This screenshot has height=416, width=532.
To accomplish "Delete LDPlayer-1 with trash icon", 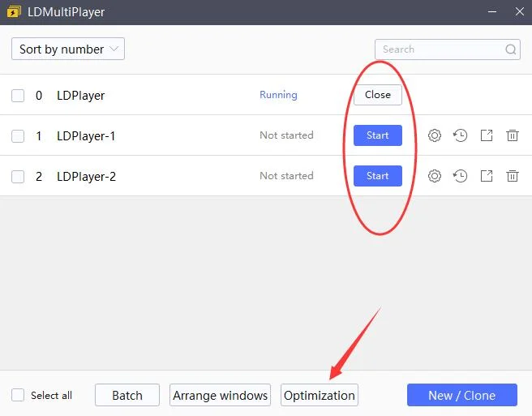I will [x=513, y=135].
